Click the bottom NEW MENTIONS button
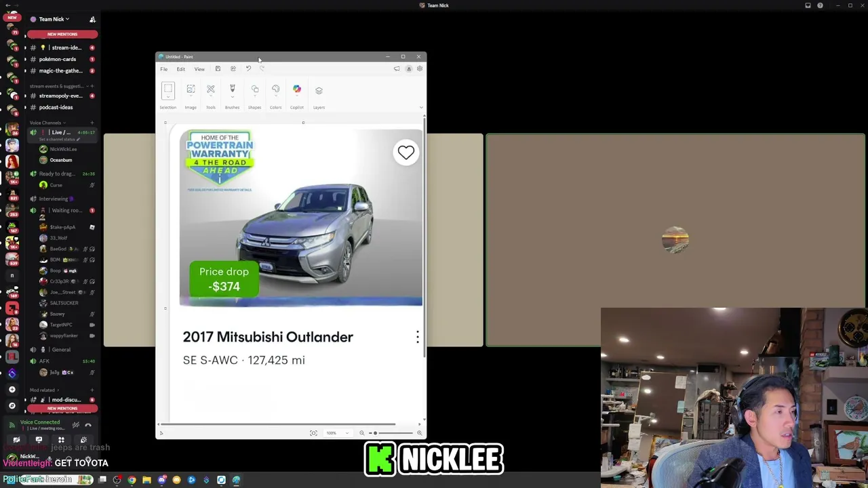The width and height of the screenshot is (868, 488). 62,409
